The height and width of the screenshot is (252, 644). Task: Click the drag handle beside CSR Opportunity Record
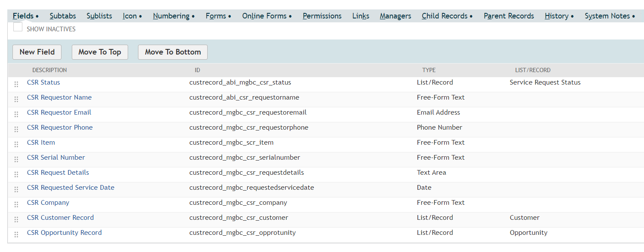point(16,234)
